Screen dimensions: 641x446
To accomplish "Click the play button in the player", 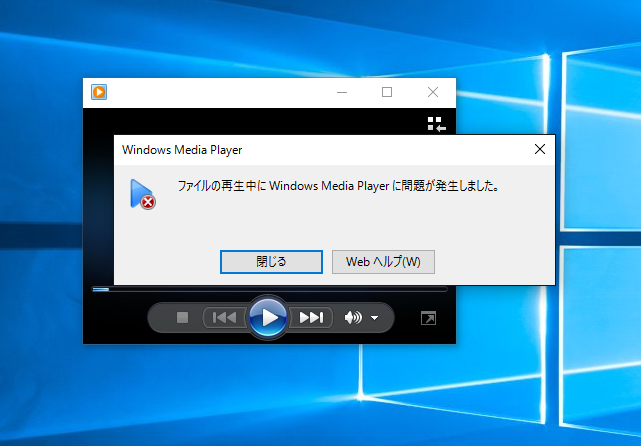I will (268, 318).
